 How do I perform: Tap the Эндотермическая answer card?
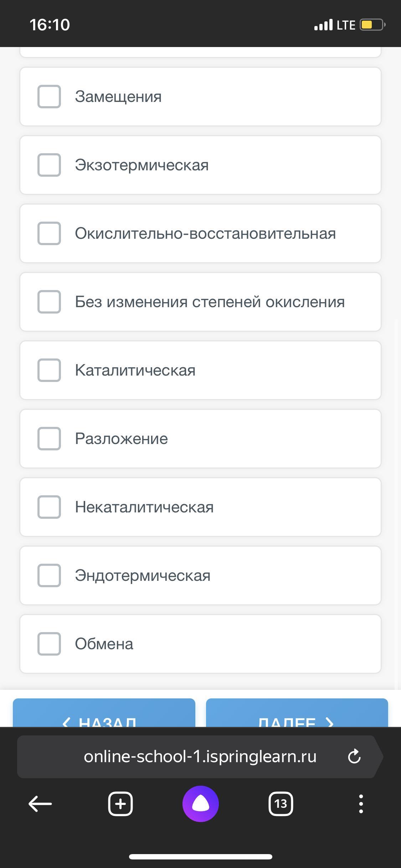pos(200,575)
